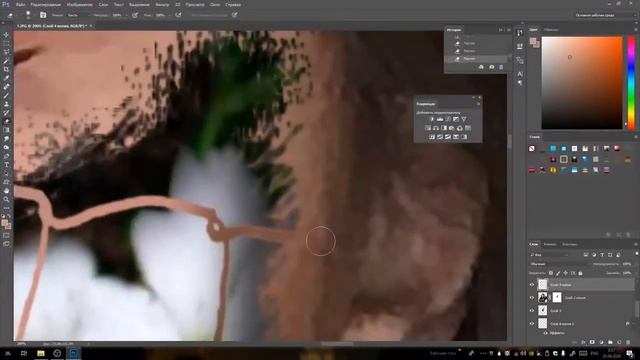Select the Crop tool
The image size is (640, 360).
pos(6,69)
